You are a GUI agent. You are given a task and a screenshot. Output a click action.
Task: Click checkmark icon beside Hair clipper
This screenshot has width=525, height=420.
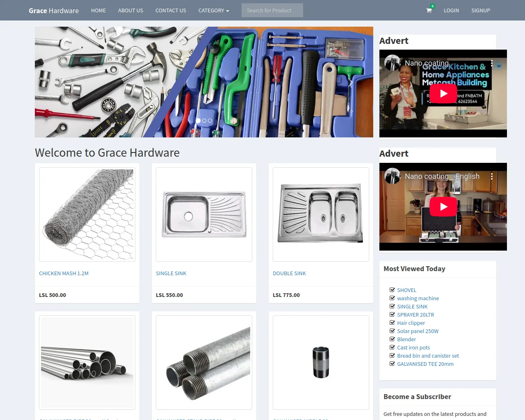click(392, 323)
